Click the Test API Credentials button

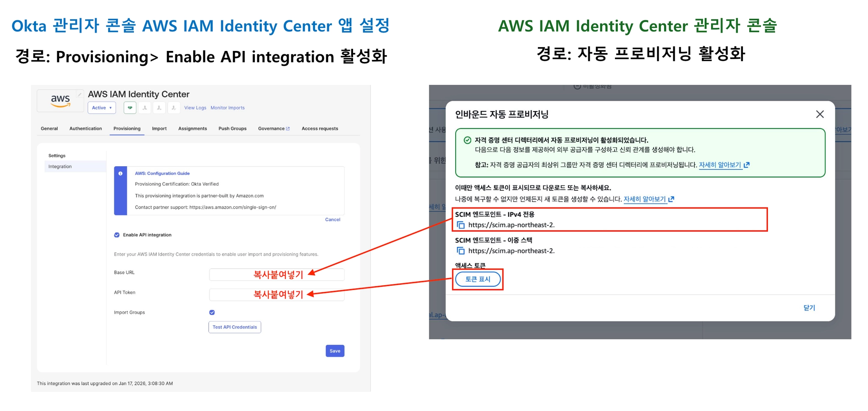point(235,327)
